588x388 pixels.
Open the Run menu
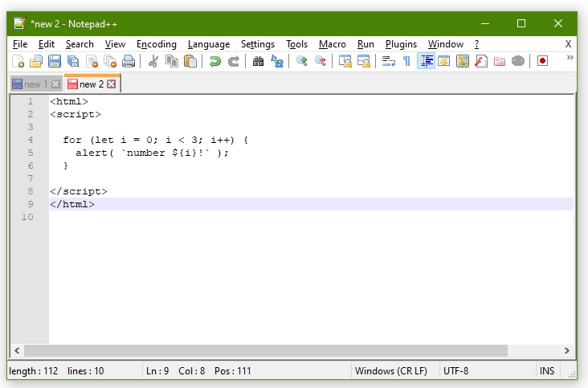[365, 44]
